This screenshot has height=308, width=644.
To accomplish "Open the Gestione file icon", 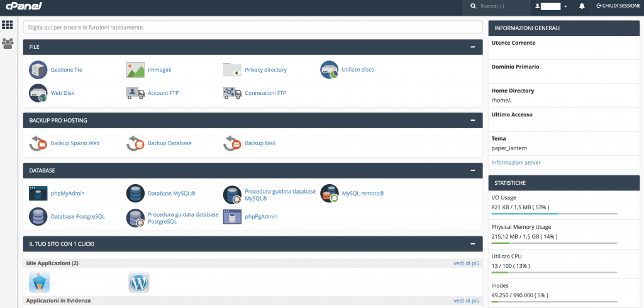I will (38, 70).
